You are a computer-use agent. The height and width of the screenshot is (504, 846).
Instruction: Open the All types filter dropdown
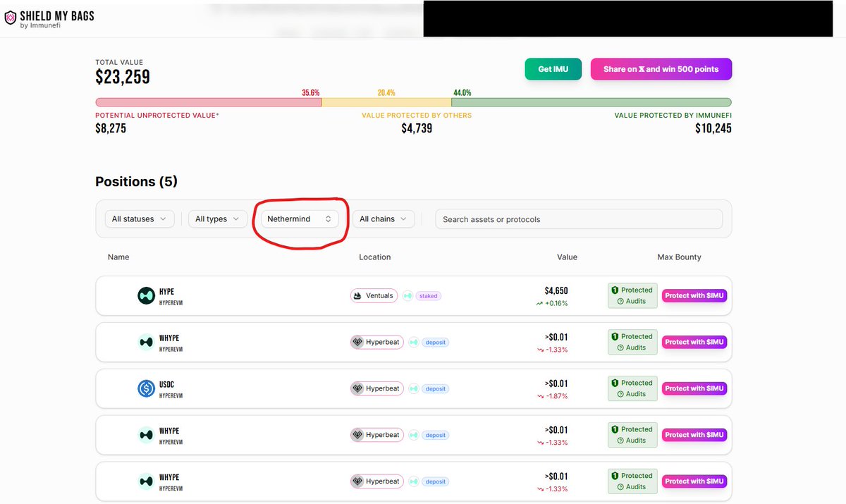[x=218, y=219]
